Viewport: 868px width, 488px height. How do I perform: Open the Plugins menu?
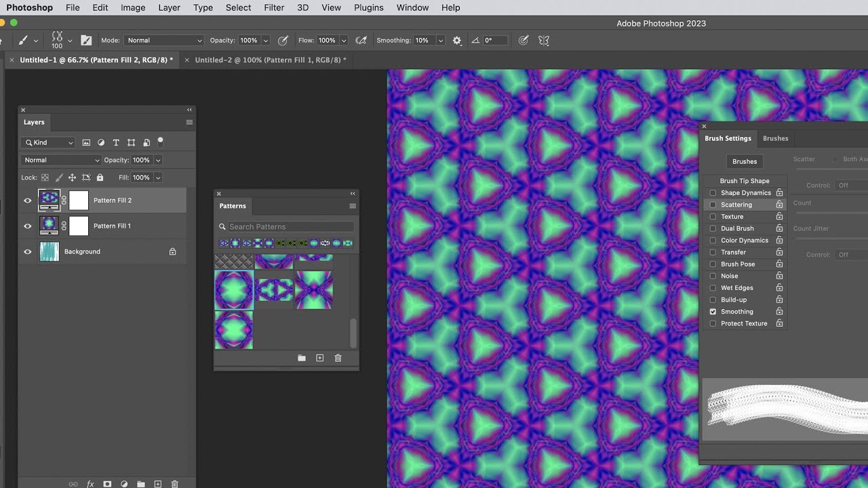(367, 7)
